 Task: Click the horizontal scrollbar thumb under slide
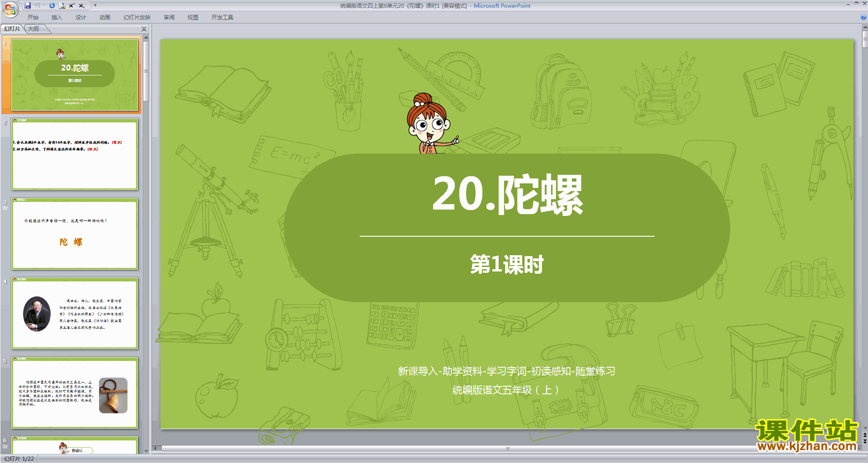(508, 448)
